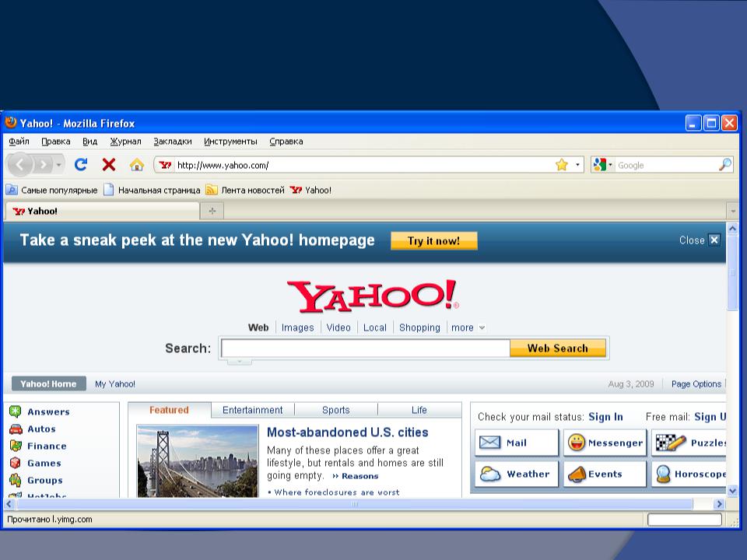Open the Файл menu

(x=19, y=142)
